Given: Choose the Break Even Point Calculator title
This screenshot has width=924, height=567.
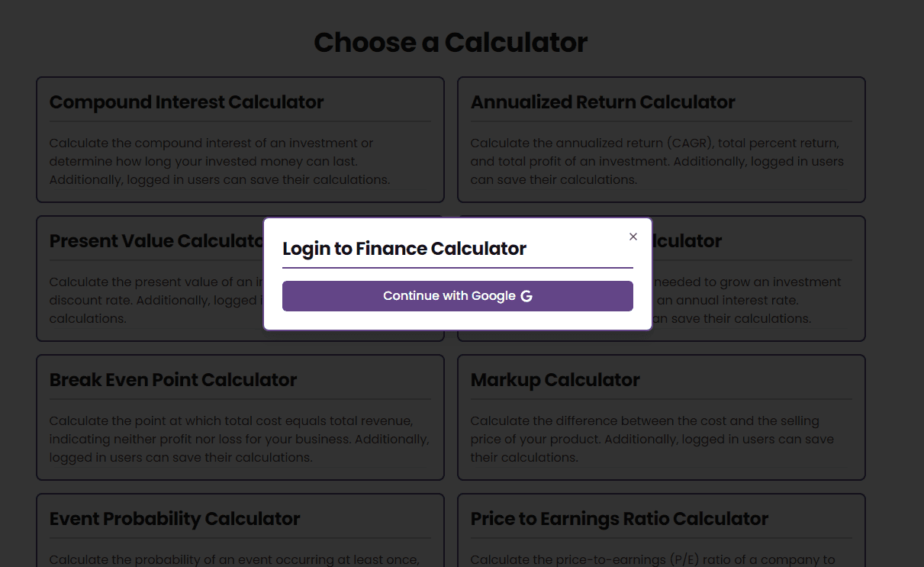Looking at the screenshot, I should point(173,380).
